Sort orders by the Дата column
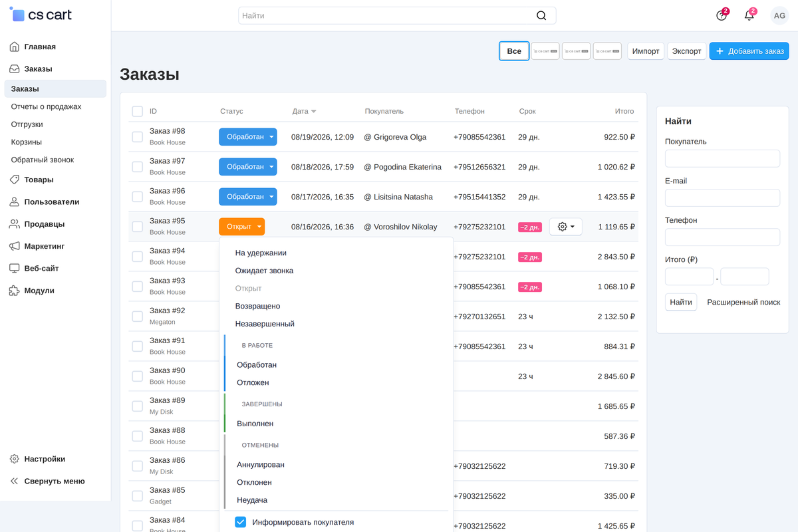 (x=305, y=111)
